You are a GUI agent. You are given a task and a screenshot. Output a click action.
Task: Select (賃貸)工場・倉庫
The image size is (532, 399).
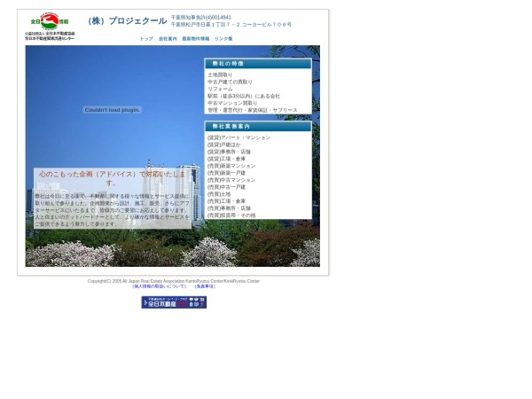(226, 159)
